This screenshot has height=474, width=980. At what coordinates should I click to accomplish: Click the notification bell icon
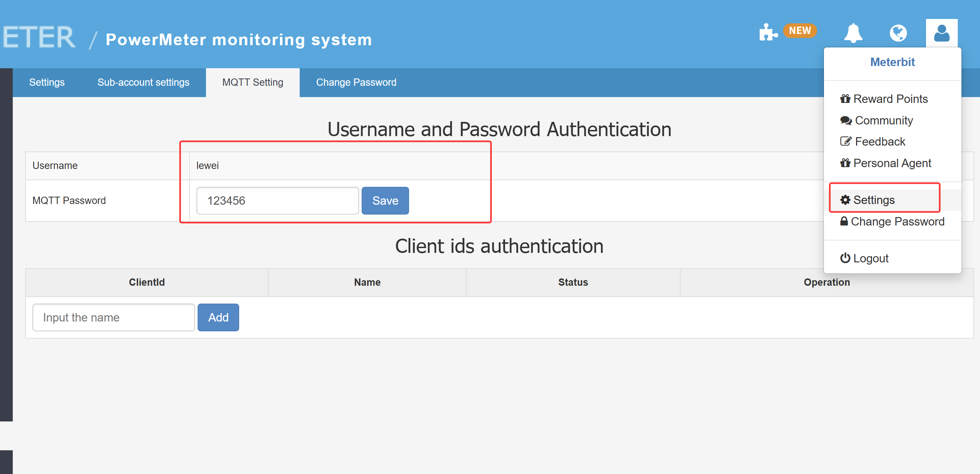[x=853, y=33]
